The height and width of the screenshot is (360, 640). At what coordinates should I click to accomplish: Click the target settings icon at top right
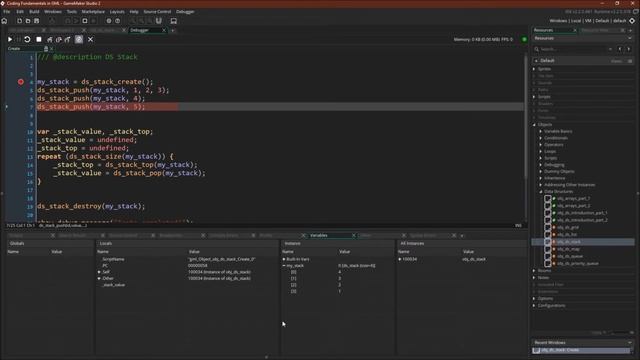point(632,21)
